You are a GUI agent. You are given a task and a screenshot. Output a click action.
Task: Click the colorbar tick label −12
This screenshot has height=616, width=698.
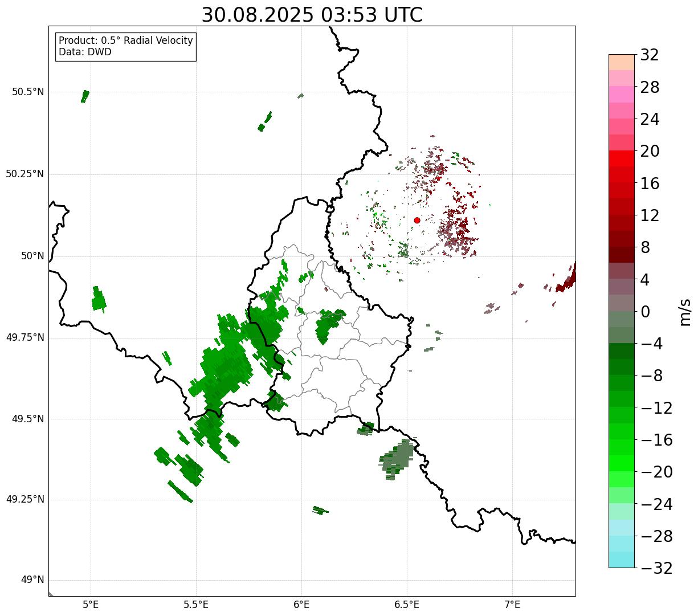tap(656, 408)
